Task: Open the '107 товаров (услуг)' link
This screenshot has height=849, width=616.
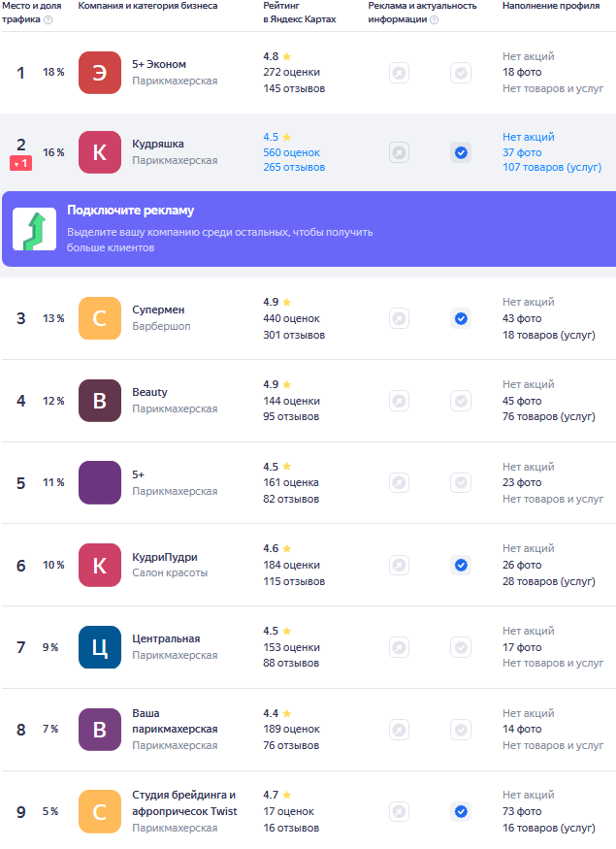Action: point(552,167)
